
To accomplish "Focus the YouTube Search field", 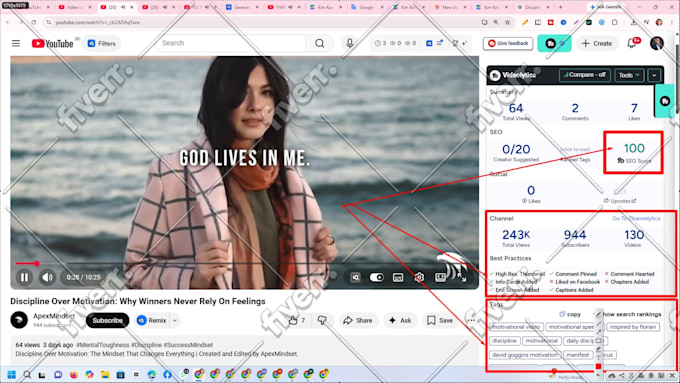I will click(232, 43).
